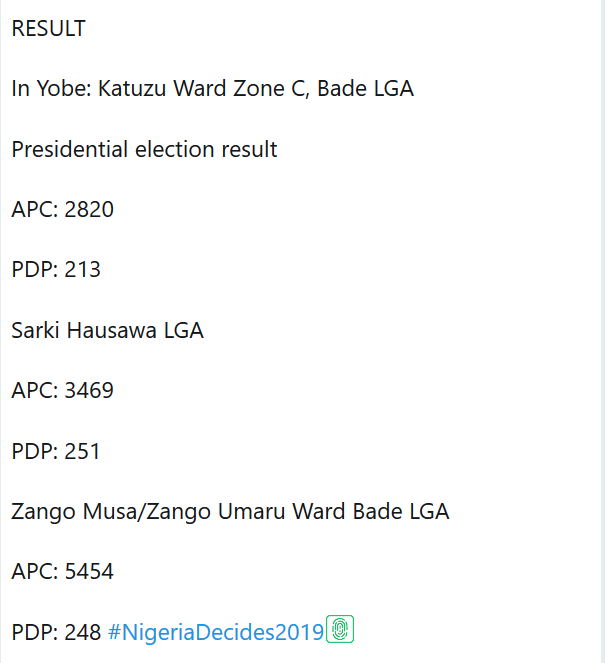Image resolution: width=605 pixels, height=663 pixels.
Task: Click the APC vote count 3469
Action: click(89, 390)
